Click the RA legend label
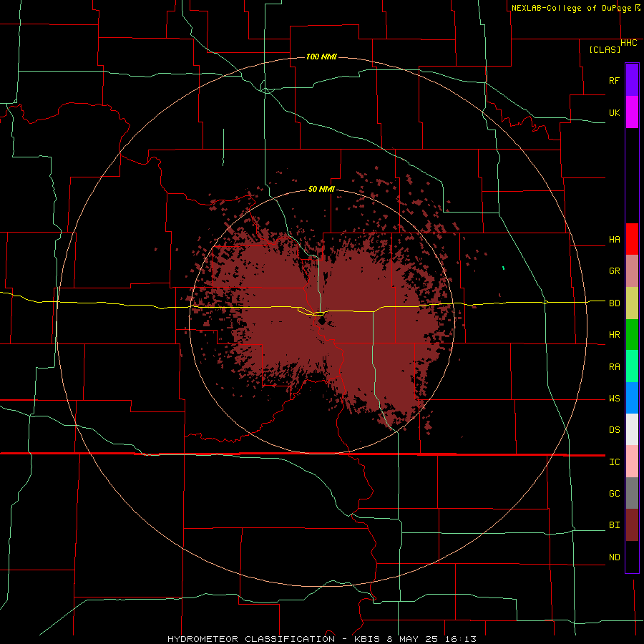Image resolution: width=644 pixels, height=644 pixels. click(x=614, y=367)
